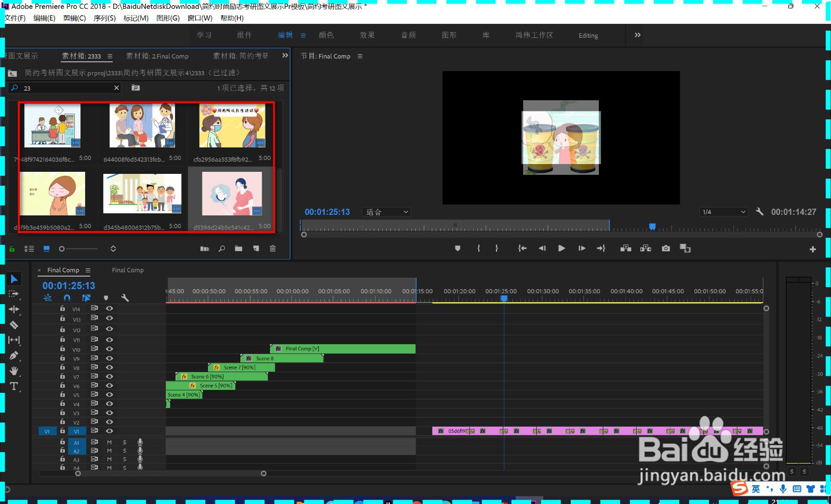This screenshot has width=831, height=504.
Task: Open the 文件(F) menu
Action: [15, 18]
